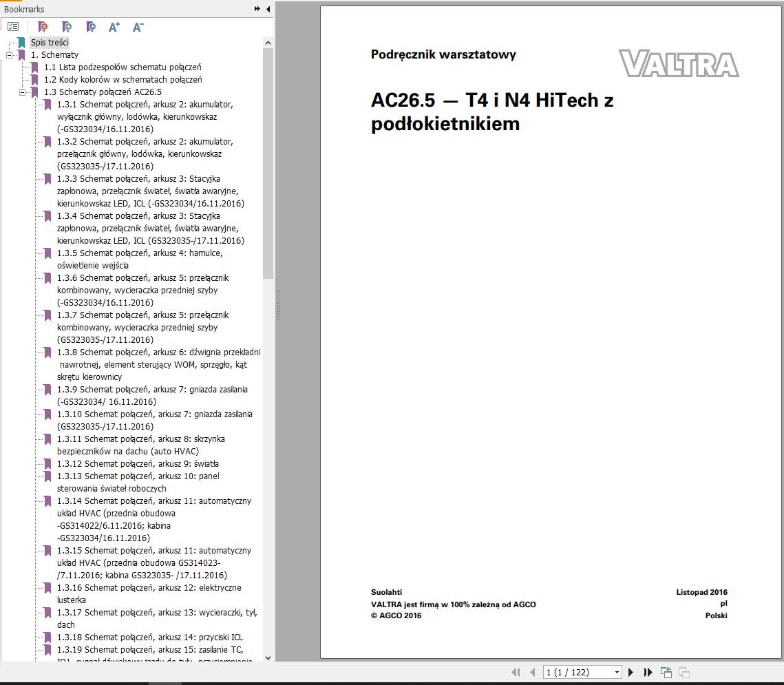
Task: Click the 'Suolahti' text on the page
Action: [x=387, y=592]
